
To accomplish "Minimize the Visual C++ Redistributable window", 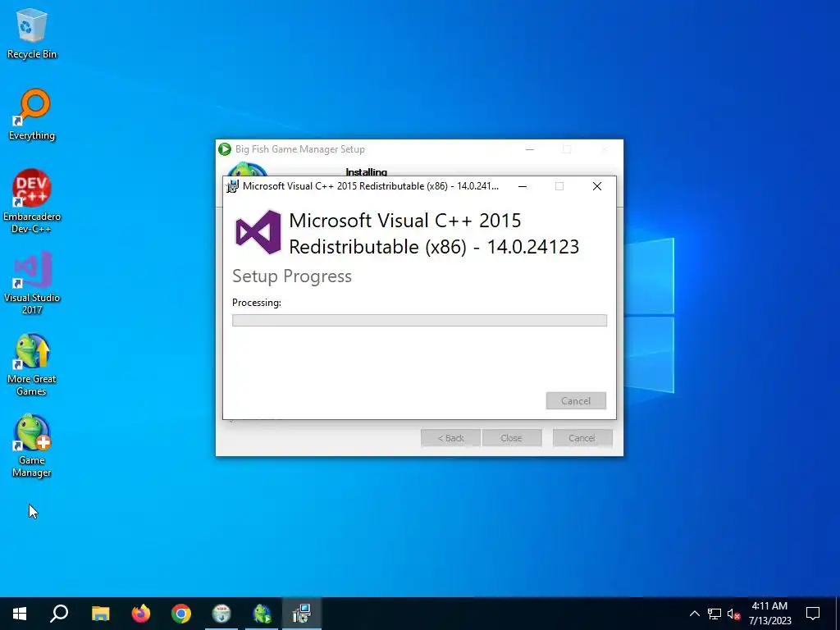I will coord(523,186).
